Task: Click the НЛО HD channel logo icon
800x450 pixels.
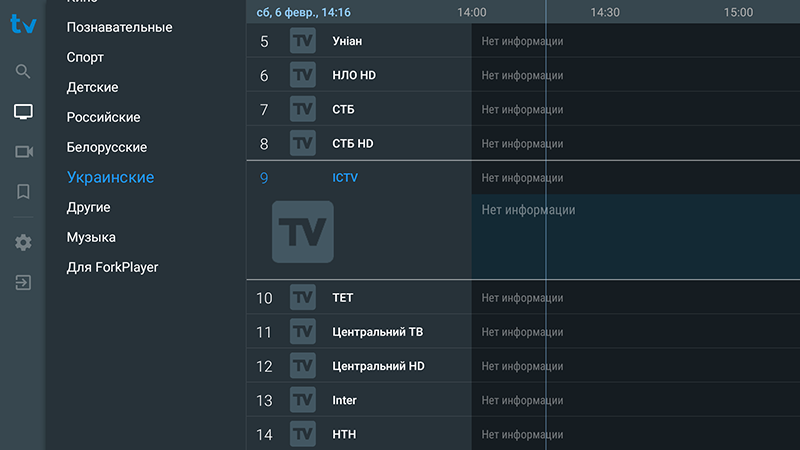Action: 303,75
